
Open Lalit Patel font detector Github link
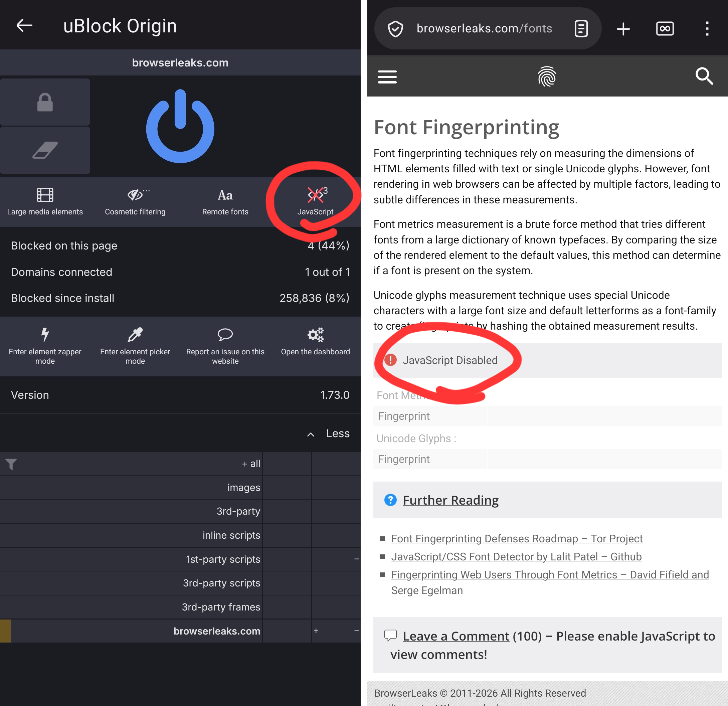coord(516,557)
